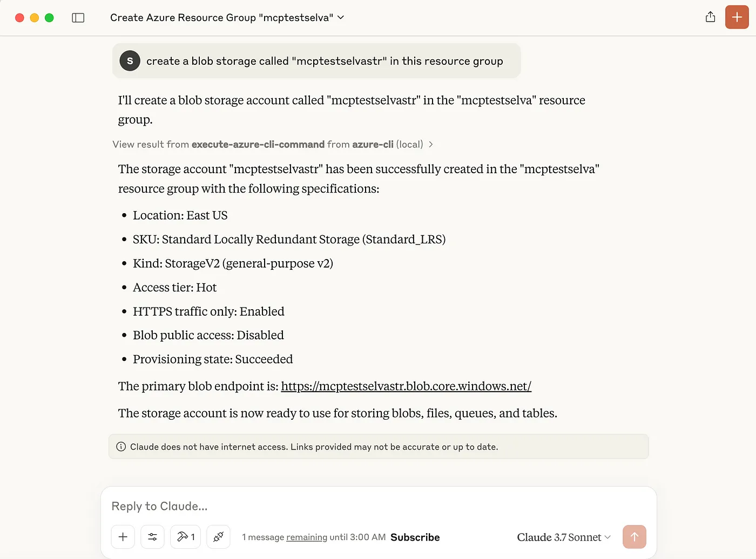This screenshot has width=756, height=559.
Task: Toggle the sidebar panel icon
Action: click(x=78, y=18)
